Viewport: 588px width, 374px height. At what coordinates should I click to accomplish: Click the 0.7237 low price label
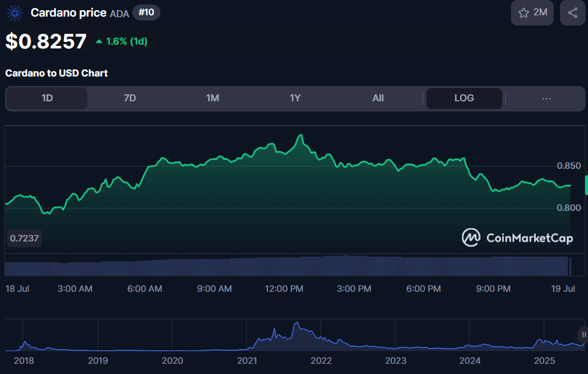[24, 238]
